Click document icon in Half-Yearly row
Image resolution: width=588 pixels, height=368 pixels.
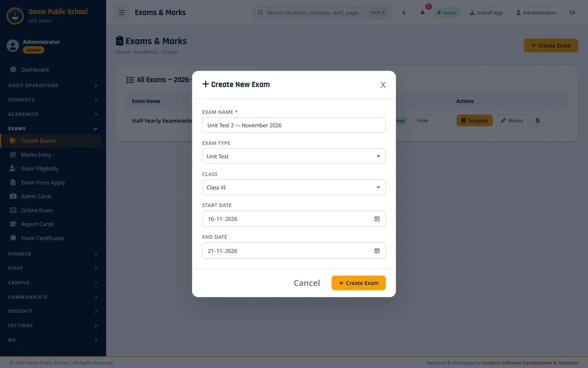tap(538, 121)
